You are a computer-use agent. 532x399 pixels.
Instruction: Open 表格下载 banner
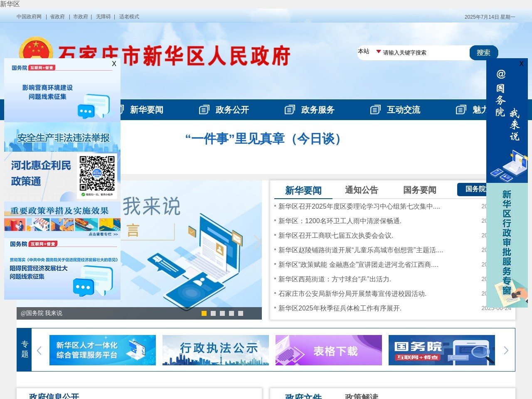pyautogui.click(x=329, y=350)
